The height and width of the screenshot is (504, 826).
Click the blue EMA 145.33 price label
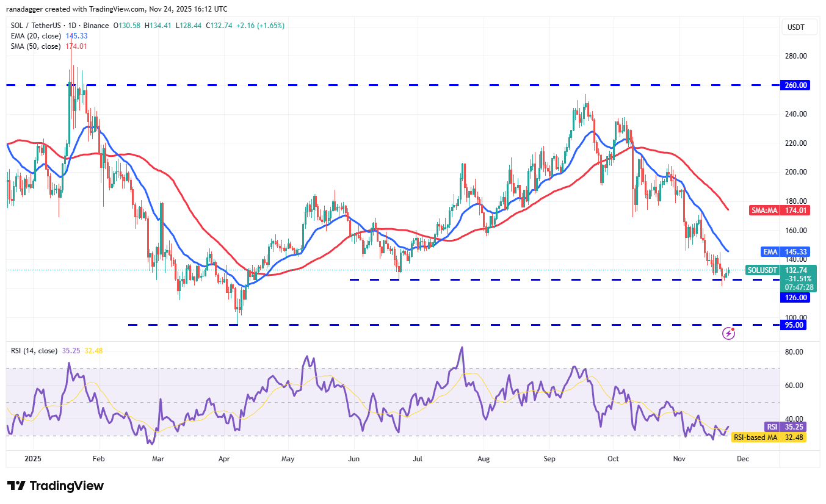784,251
